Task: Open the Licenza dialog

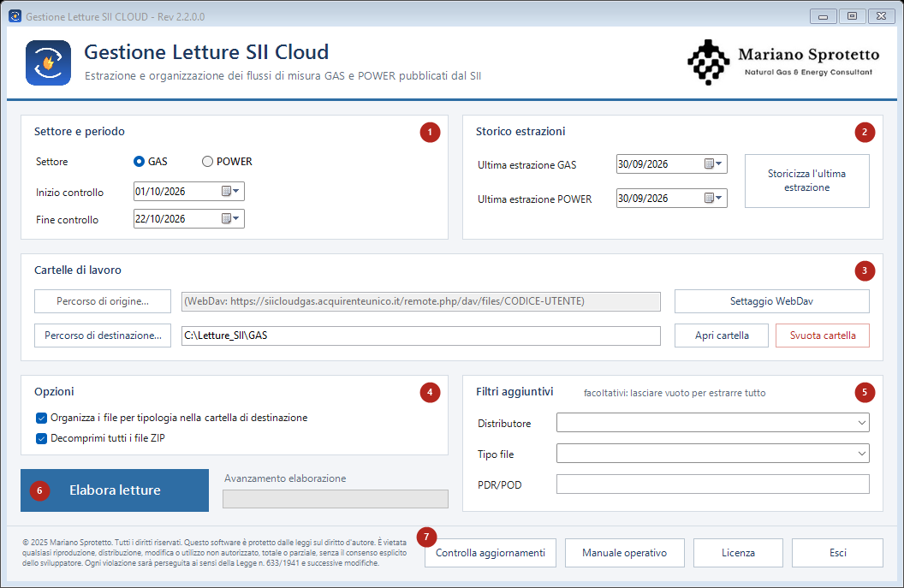Action: 739,553
